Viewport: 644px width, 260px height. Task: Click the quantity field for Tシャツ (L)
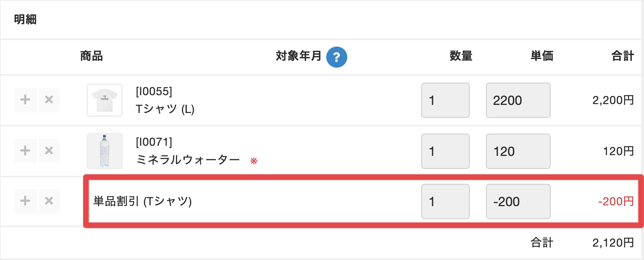445,100
